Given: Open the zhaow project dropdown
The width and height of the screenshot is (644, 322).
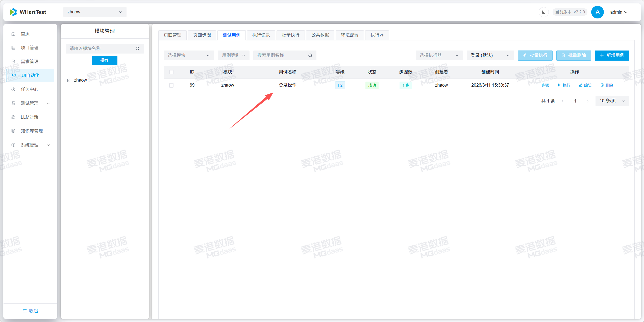Looking at the screenshot, I should click(x=95, y=12).
